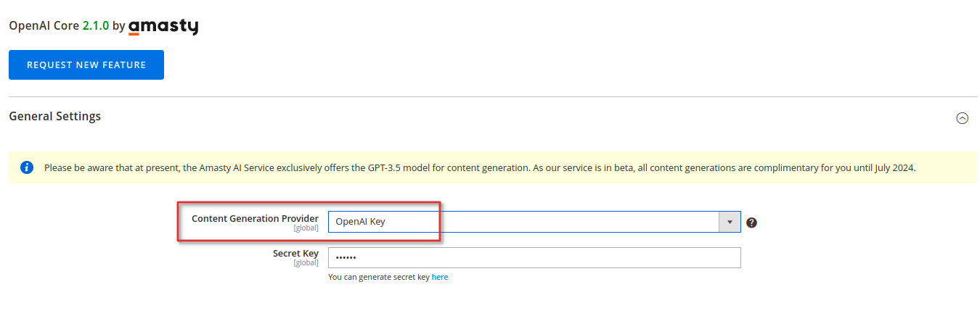Screen dimensions: 980x324
Task: Click the "You can generate secret key" hint text
Action: click(379, 277)
